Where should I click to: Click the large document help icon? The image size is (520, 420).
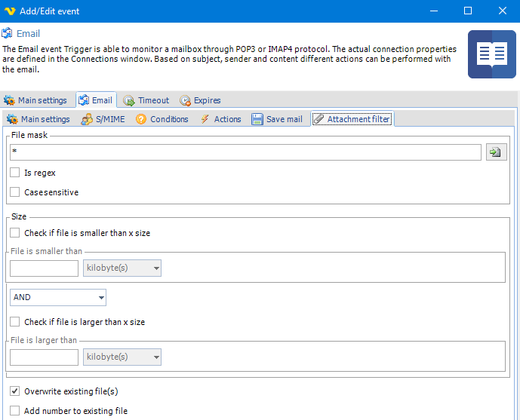(491, 54)
